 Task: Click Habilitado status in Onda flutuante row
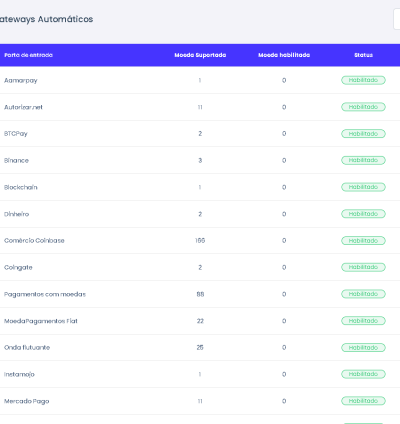[x=363, y=348]
